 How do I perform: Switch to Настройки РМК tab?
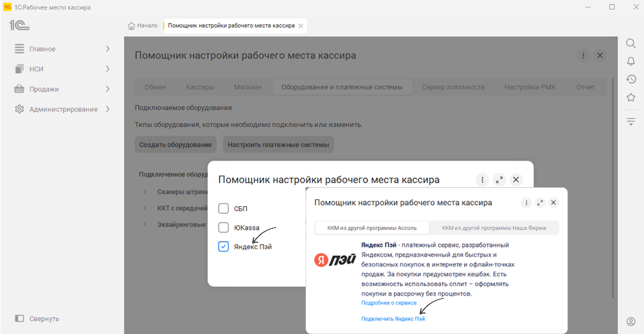530,87
